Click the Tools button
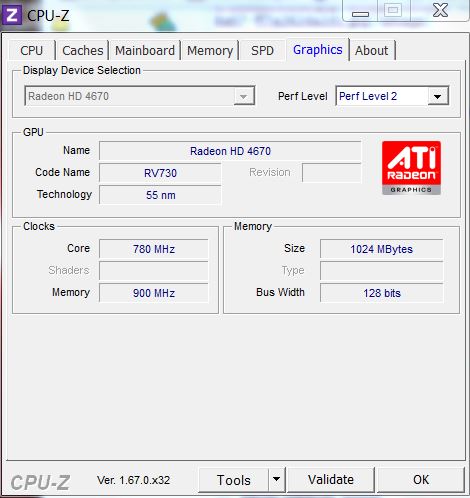Image resolution: width=470 pixels, height=498 pixels. pos(233,480)
